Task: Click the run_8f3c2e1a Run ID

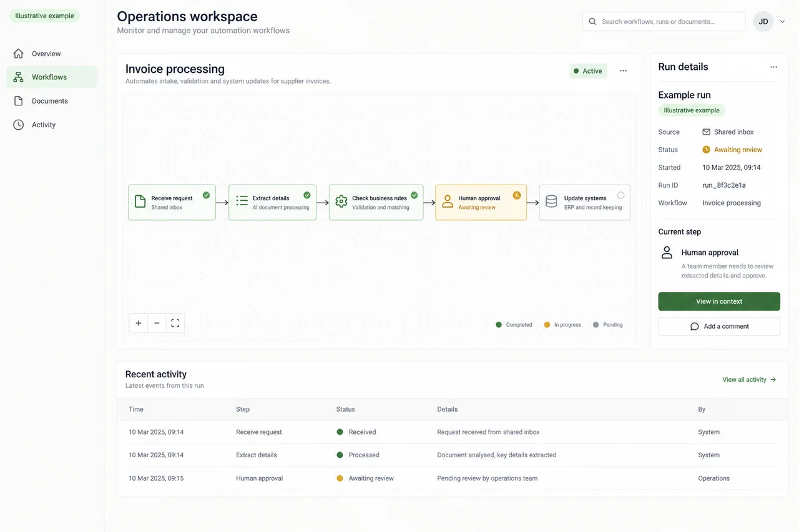Action: (x=724, y=185)
